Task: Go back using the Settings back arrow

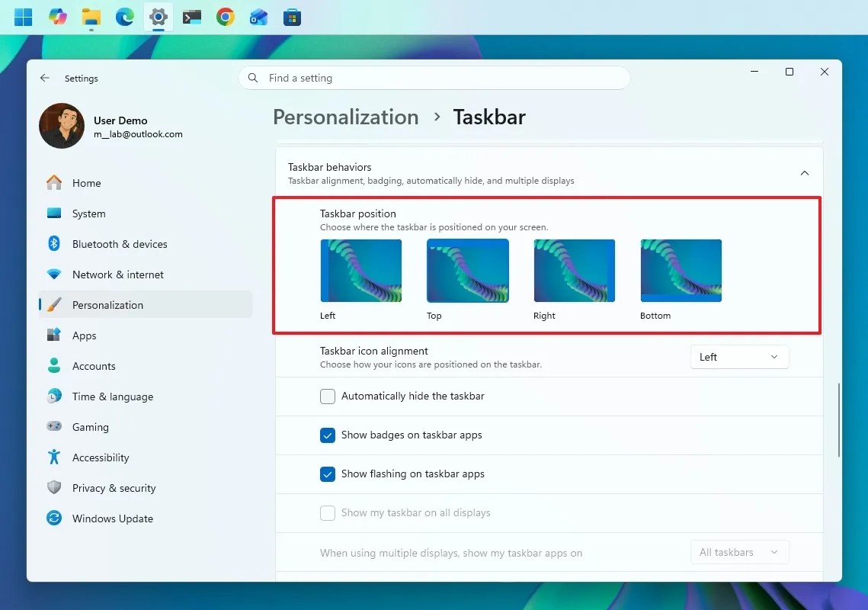Action: point(45,78)
